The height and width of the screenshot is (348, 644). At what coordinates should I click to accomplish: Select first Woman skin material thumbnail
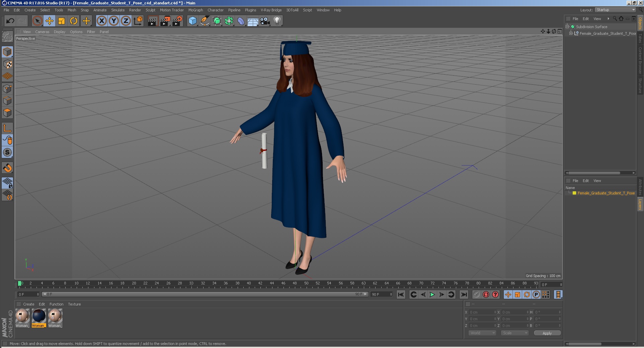[22, 318]
